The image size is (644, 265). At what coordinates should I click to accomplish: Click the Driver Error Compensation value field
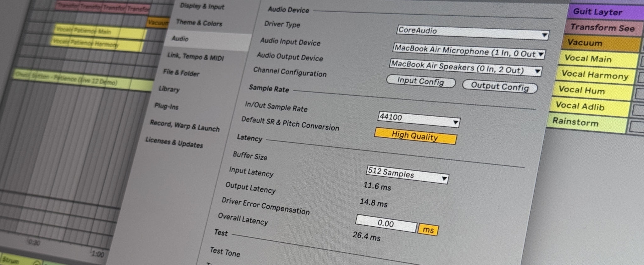pyautogui.click(x=386, y=224)
